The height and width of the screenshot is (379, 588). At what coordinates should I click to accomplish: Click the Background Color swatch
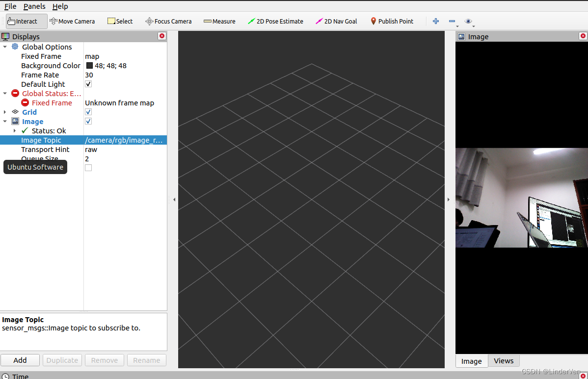pyautogui.click(x=89, y=66)
